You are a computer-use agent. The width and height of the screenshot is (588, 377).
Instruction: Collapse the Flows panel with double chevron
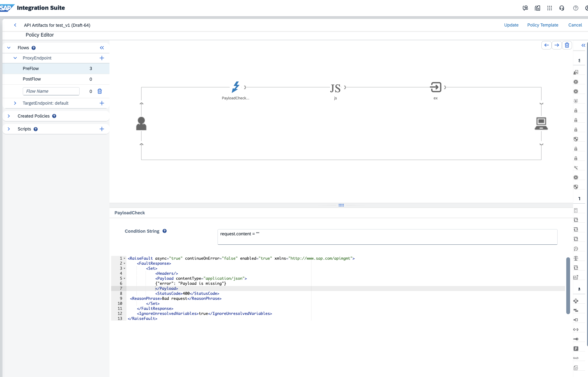click(x=102, y=48)
